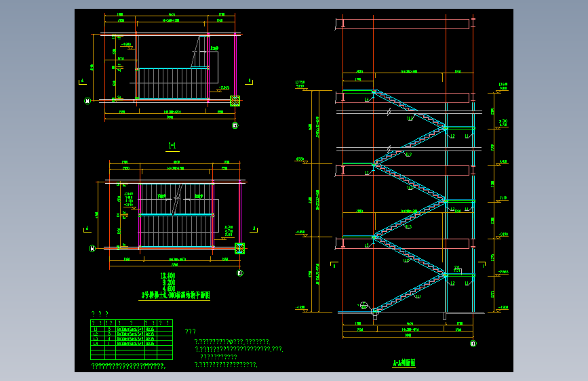Screen dimensions: 588x381
Task: Click the L2 row in the member table
Action: 132,334
